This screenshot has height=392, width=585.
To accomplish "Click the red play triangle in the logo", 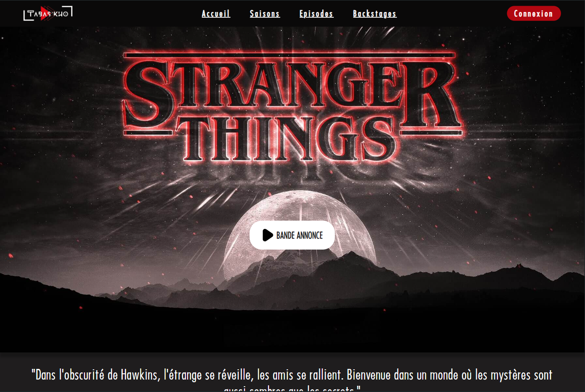I will point(44,13).
